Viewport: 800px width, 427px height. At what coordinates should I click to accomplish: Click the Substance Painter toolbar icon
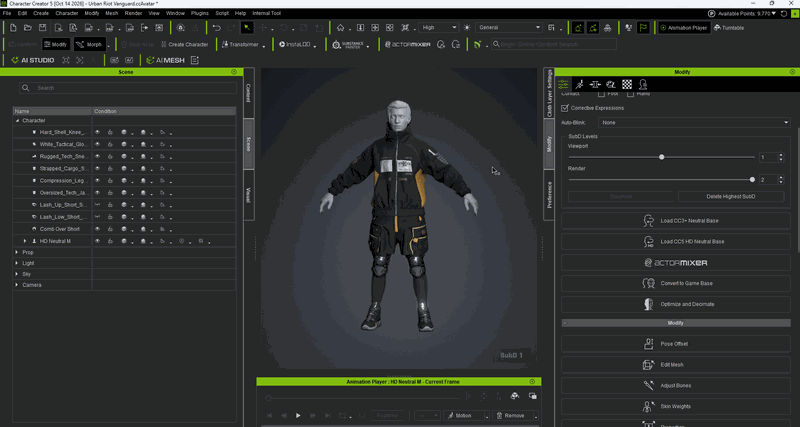[348, 44]
